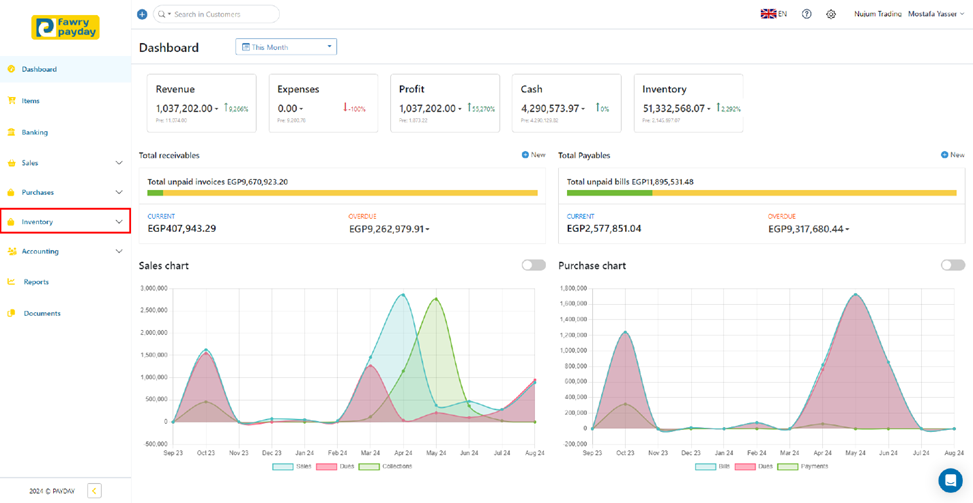Click the Documents sidebar icon
The height and width of the screenshot is (503, 973).
click(x=12, y=313)
